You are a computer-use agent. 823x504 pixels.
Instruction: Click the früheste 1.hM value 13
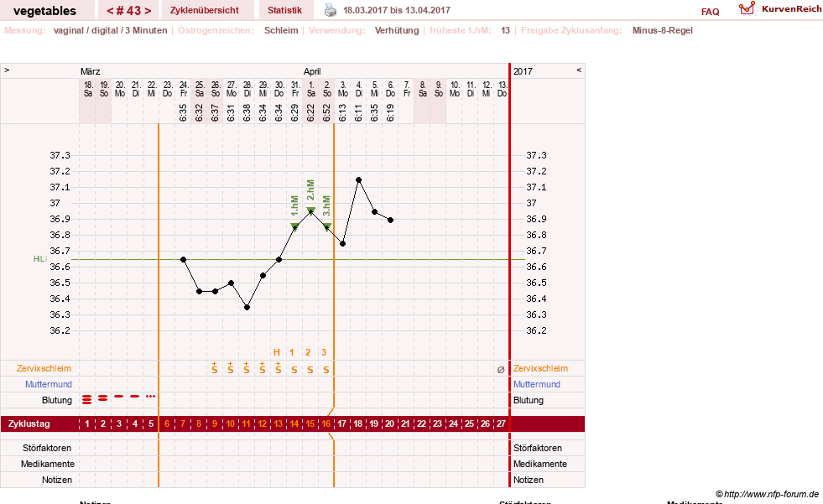tap(505, 30)
